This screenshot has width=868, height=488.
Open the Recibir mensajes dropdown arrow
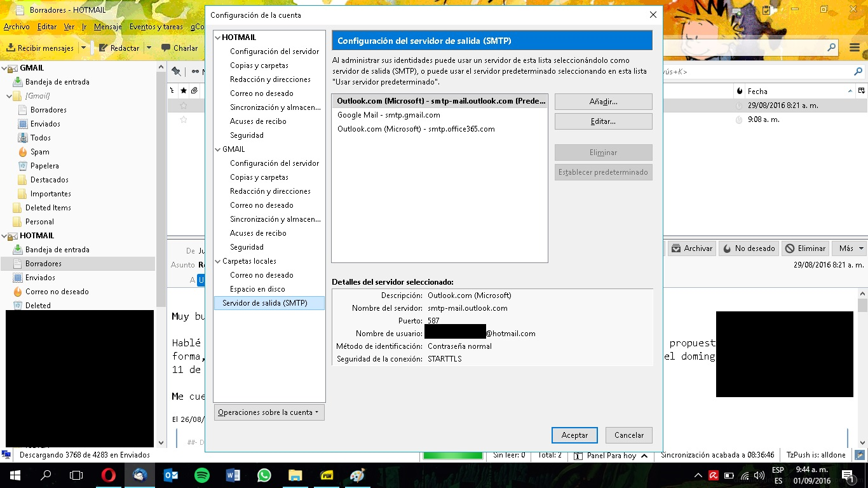(x=83, y=48)
